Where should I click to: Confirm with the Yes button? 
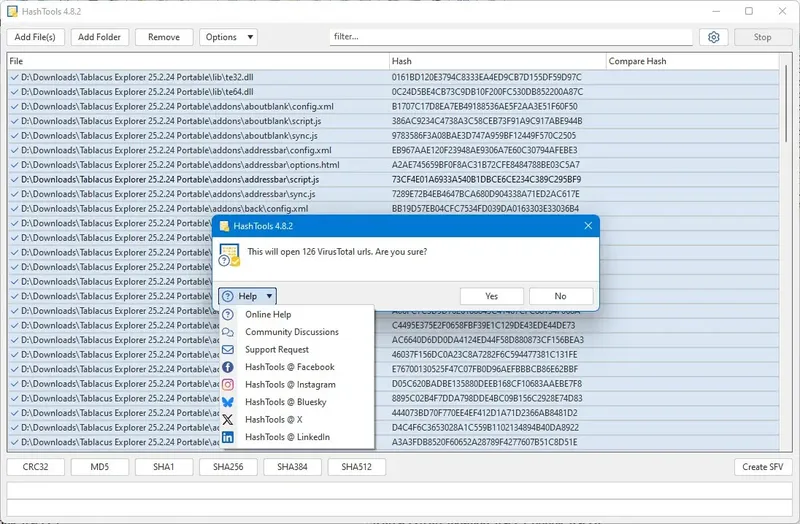[x=491, y=296]
